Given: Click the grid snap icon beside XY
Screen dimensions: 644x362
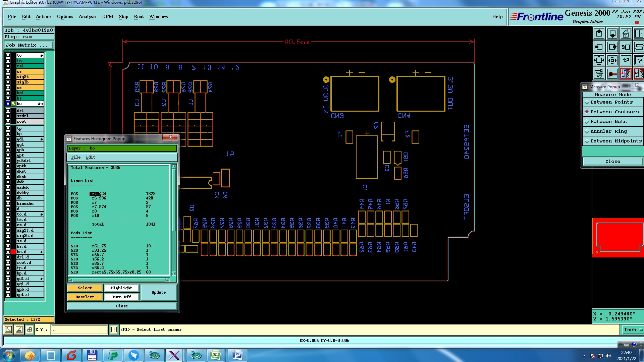Looking at the screenshot, I should click(x=30, y=329).
